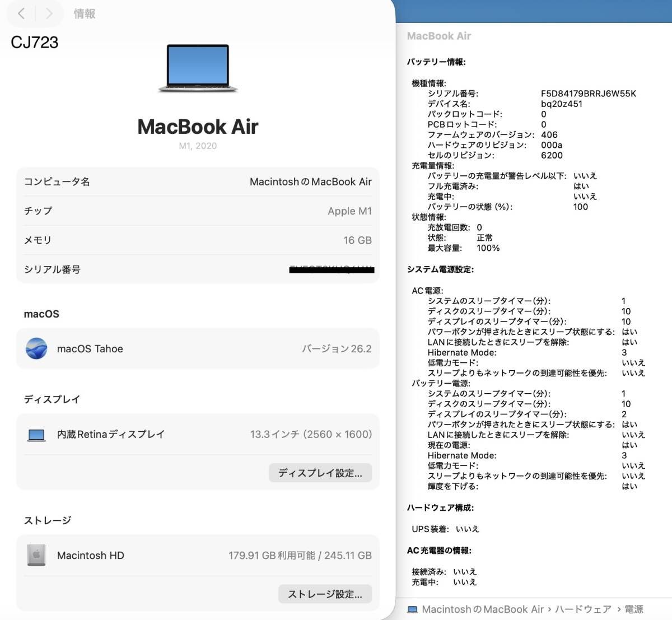Viewport: 672px width, 620px height.
Task: Click the battery serial F5D84179BRRJ6W55K
Action: pos(589,94)
